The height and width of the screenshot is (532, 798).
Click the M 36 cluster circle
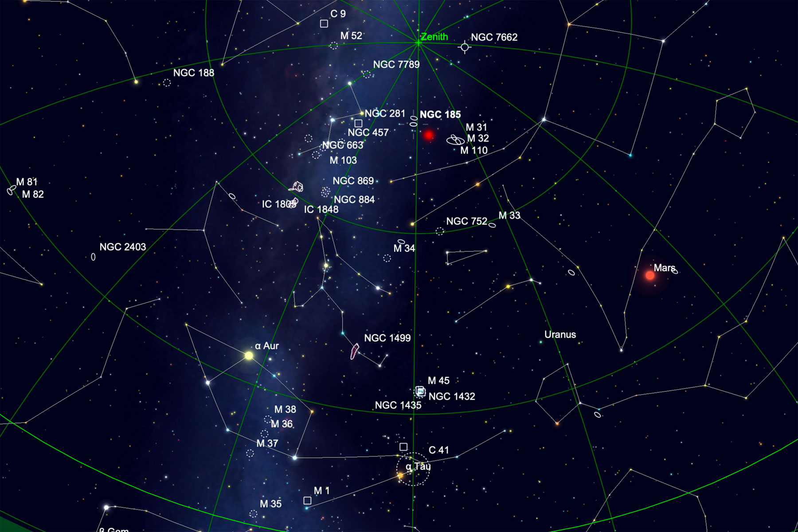coord(265,434)
